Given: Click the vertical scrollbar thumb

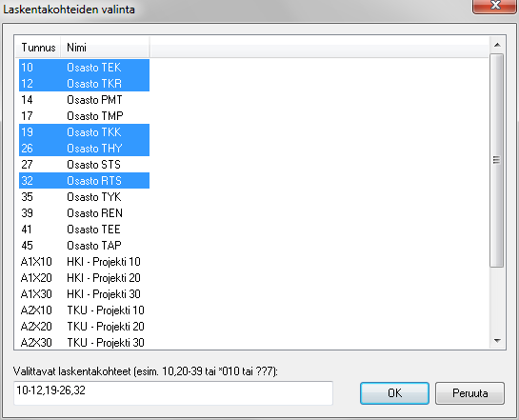Looking at the screenshot, I should [497, 160].
